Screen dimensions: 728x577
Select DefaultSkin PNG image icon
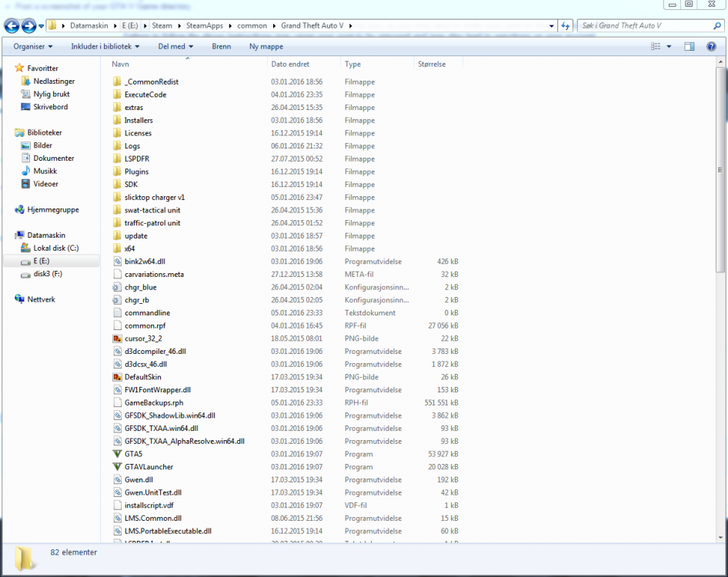[x=118, y=377]
